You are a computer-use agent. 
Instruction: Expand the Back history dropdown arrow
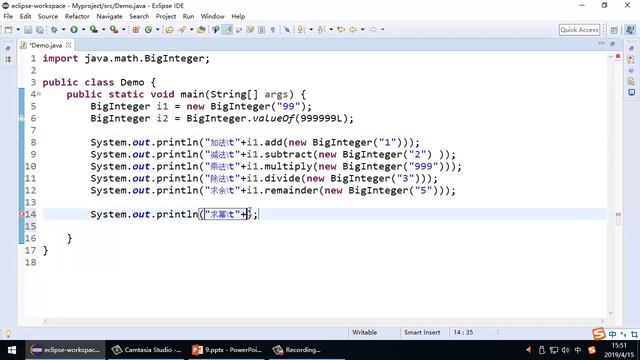[362, 29]
